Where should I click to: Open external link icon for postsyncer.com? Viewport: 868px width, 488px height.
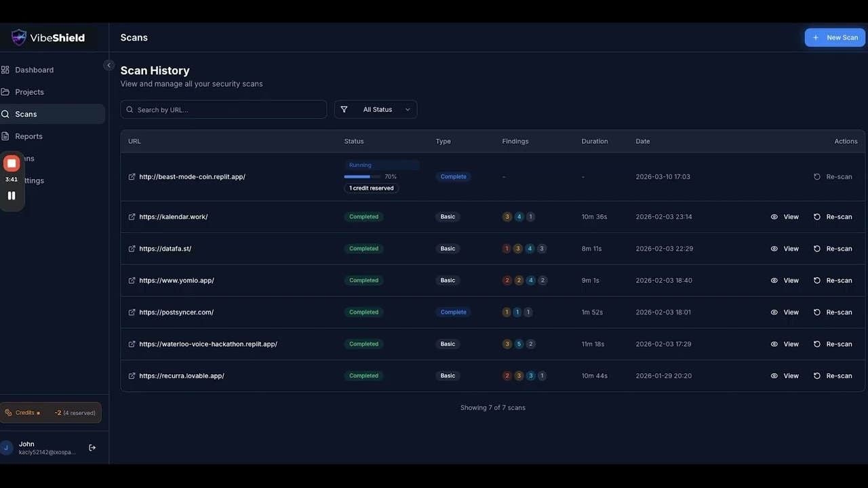[132, 312]
